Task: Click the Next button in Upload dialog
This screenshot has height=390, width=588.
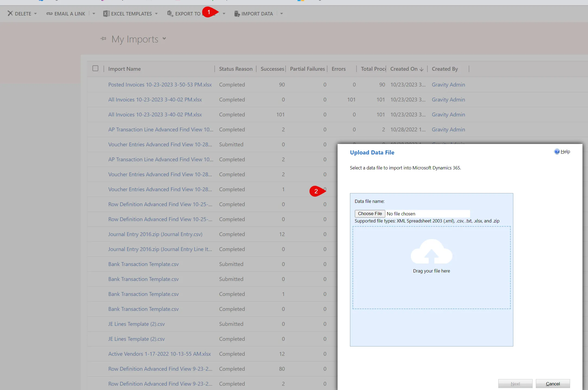Action: pyautogui.click(x=515, y=383)
